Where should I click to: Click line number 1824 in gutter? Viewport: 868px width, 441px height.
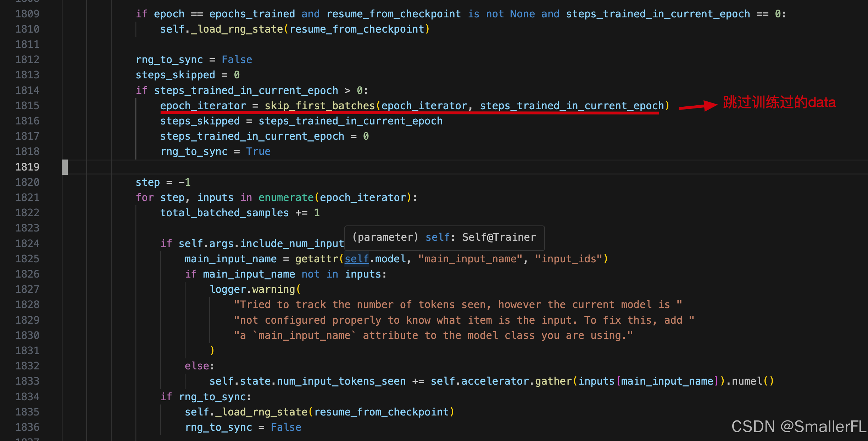pos(27,244)
